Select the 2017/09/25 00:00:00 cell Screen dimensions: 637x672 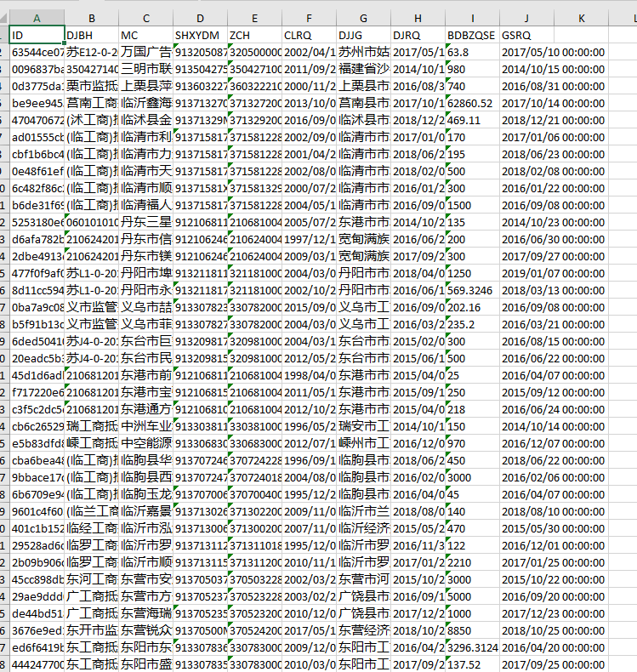point(554,664)
